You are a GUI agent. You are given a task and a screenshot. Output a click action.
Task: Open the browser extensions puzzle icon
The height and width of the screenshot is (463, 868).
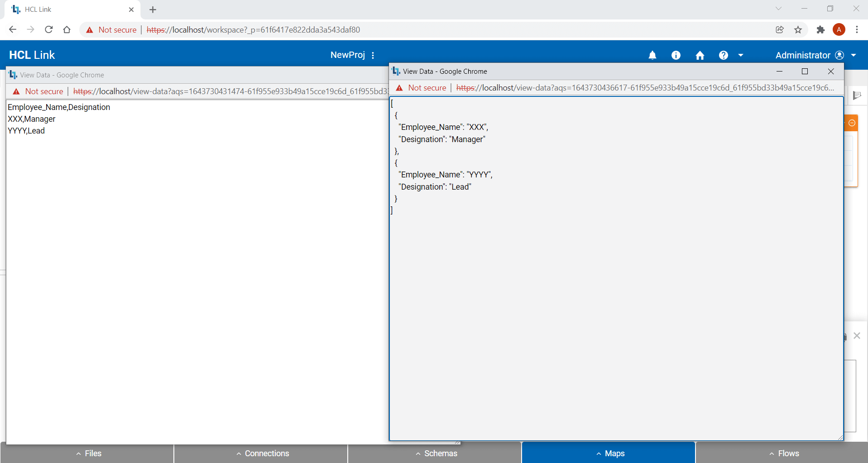[821, 29]
